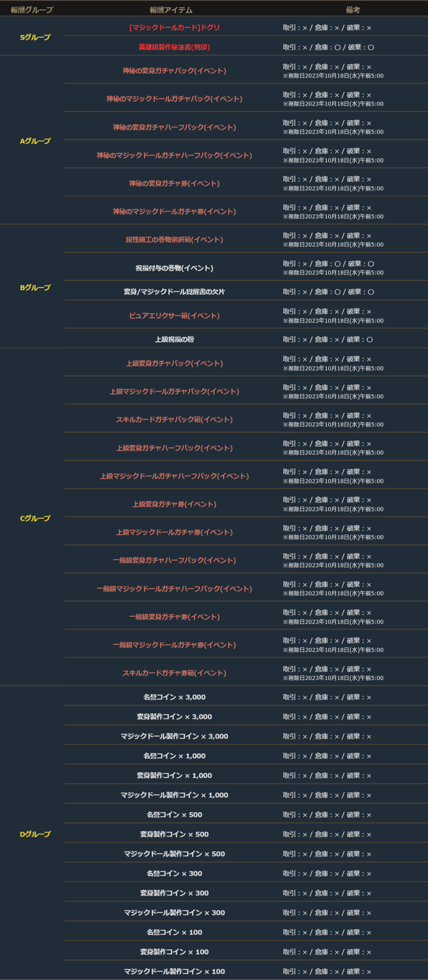The width and height of the screenshot is (428, 980).
Task: Select the Aグループ label
Action: 35,141
